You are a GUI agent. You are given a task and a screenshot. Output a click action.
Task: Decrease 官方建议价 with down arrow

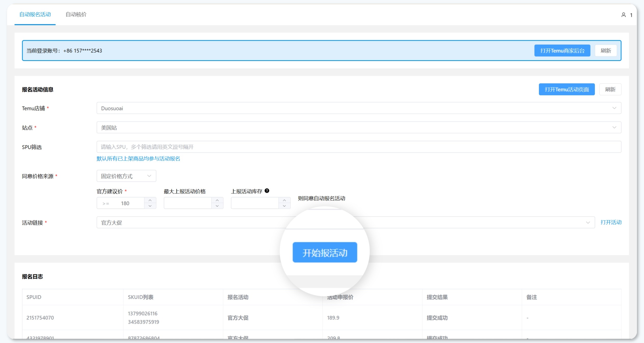tap(150, 206)
